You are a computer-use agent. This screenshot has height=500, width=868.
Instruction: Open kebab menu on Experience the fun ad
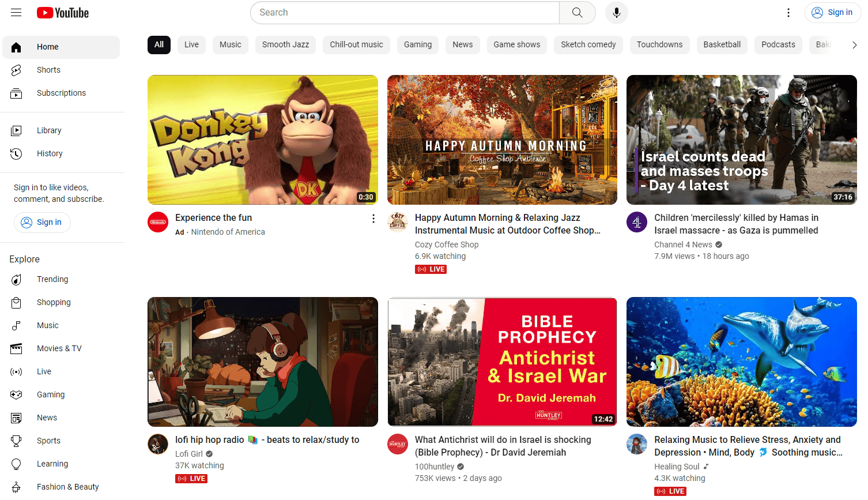click(x=373, y=219)
